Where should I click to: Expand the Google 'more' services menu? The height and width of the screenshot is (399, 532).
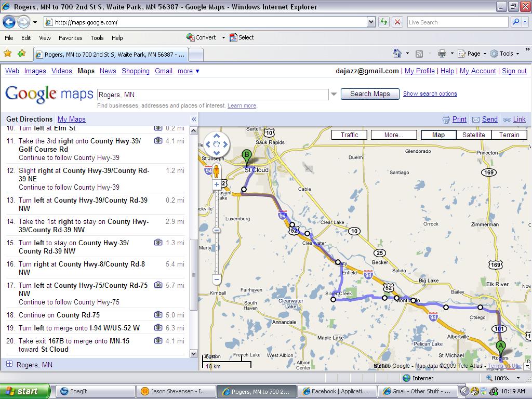(188, 71)
